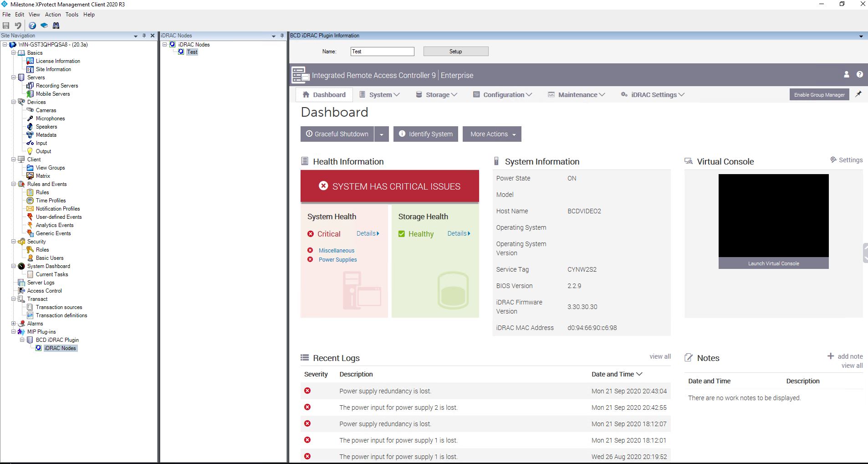Click the Recording Servers icon in tree
This screenshot has height=464, width=868.
point(30,86)
